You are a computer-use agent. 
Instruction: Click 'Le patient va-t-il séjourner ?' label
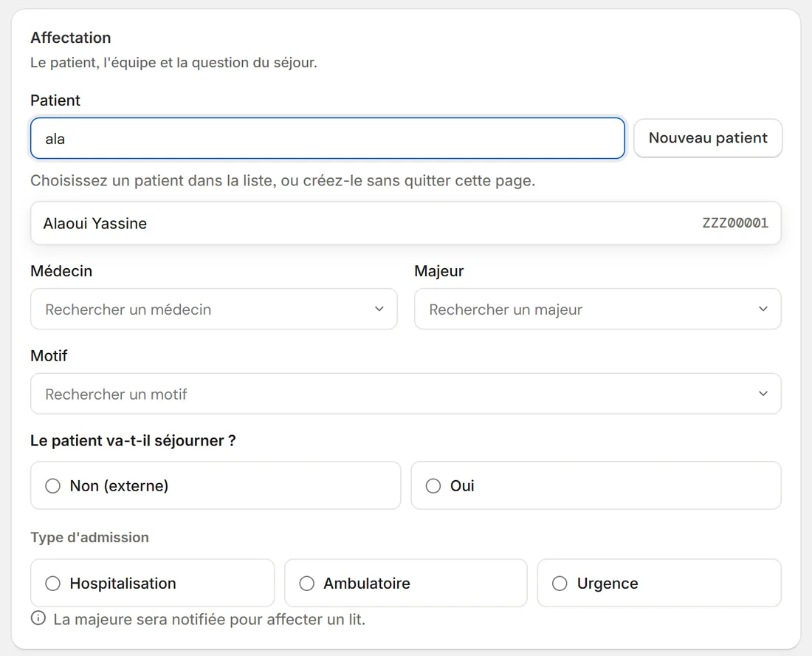point(133,440)
